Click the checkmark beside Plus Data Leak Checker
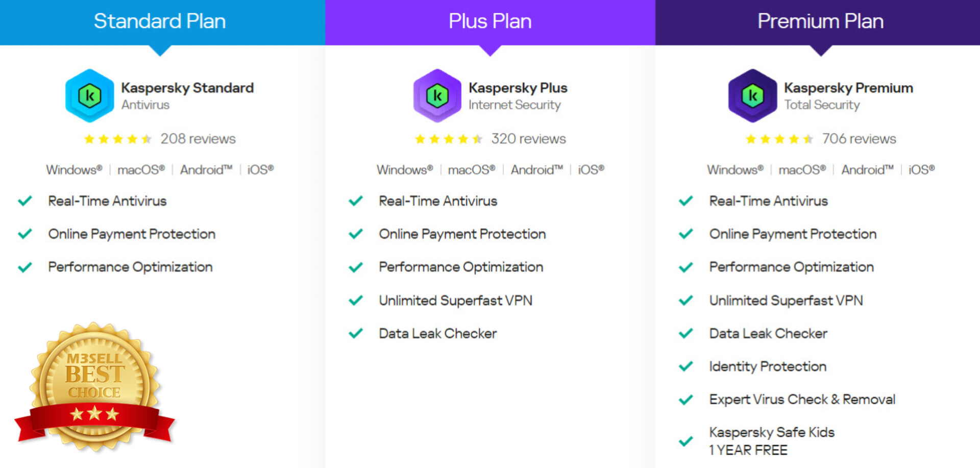Image resolution: width=980 pixels, height=468 pixels. 356,333
